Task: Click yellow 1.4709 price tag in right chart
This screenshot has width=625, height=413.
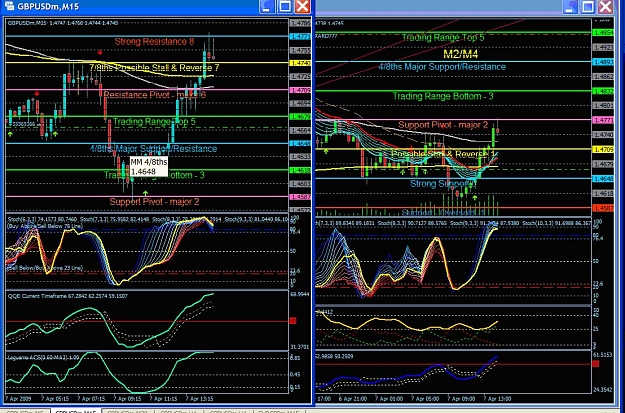Action: point(603,149)
